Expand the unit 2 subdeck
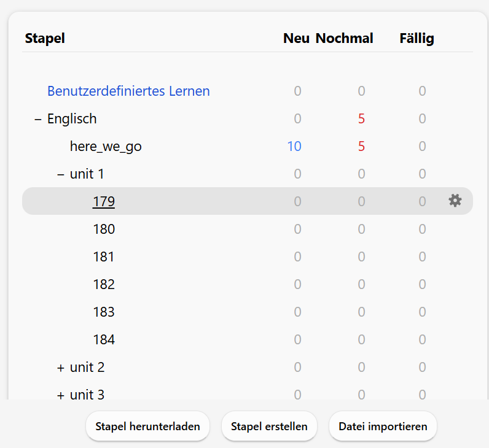 click(x=61, y=368)
